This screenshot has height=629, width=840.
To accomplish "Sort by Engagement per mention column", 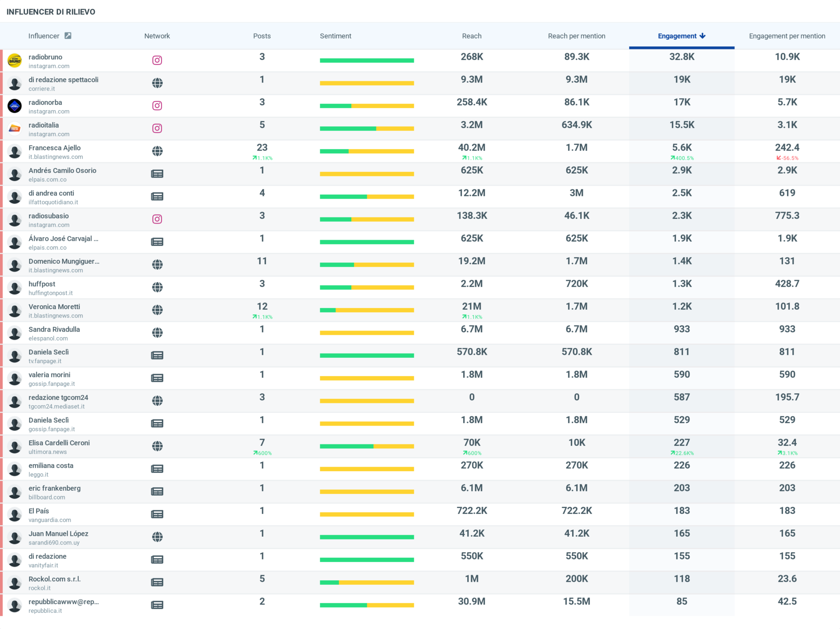I will coord(787,36).
